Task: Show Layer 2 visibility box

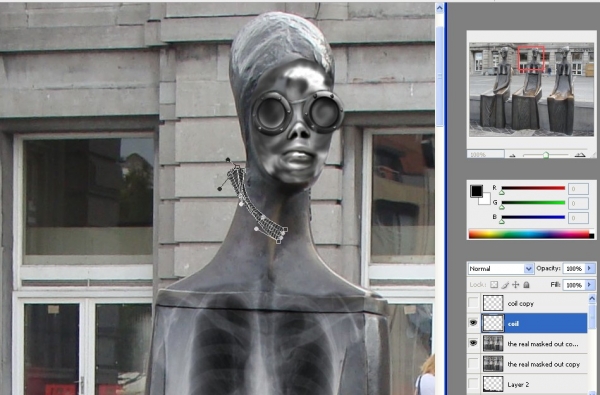Action: (473, 384)
